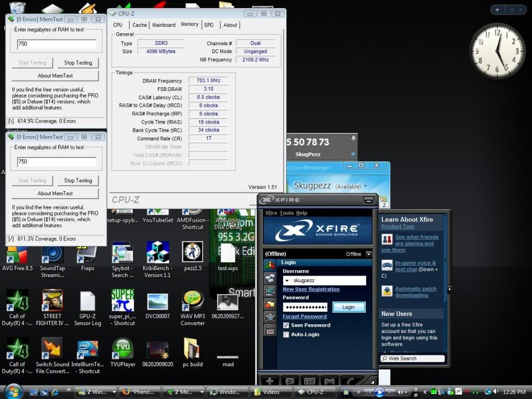Open the Xfire menu in the Xfire window
The image size is (532, 399).
pyautogui.click(x=271, y=213)
